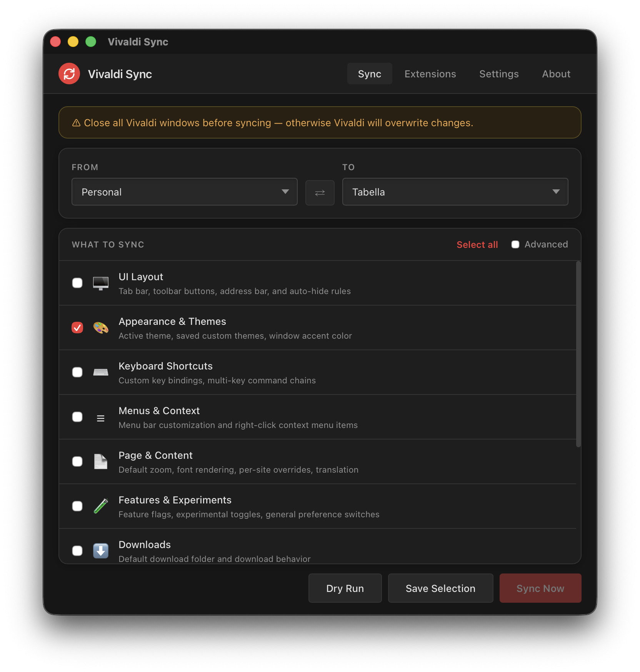Swap the From and To profiles
The image size is (640, 672).
point(320,192)
